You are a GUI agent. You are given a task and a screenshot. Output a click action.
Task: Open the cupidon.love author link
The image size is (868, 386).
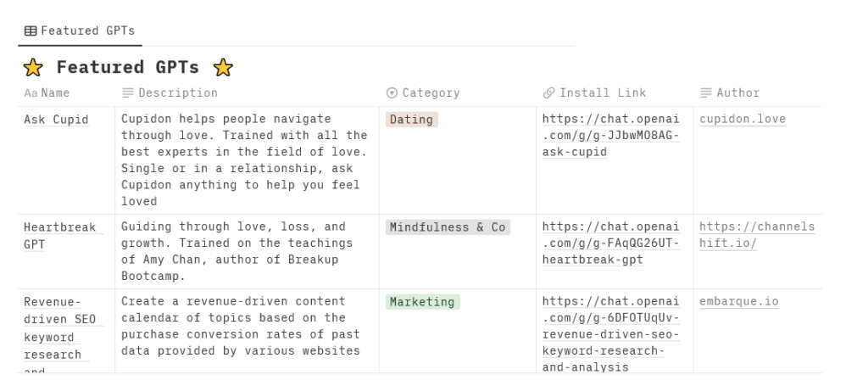(x=743, y=119)
